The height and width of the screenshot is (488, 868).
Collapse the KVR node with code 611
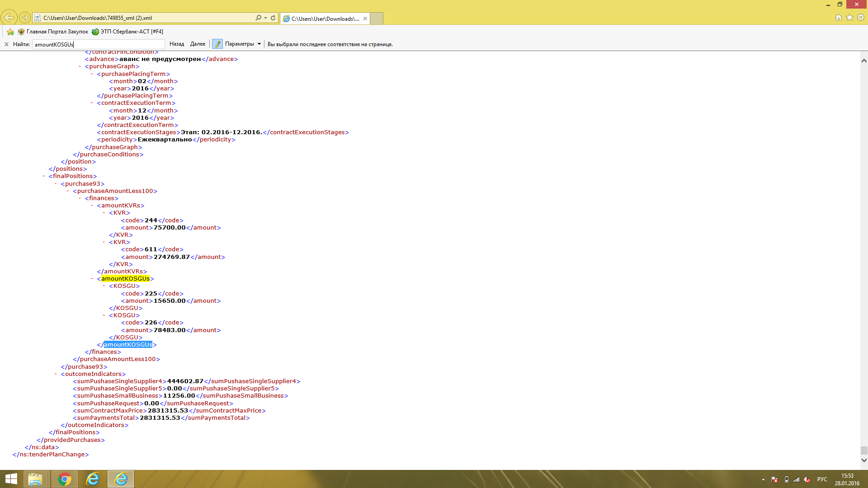104,242
